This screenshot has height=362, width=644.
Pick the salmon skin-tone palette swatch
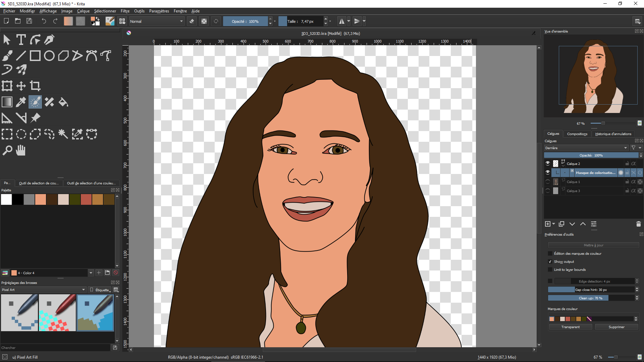(41, 199)
